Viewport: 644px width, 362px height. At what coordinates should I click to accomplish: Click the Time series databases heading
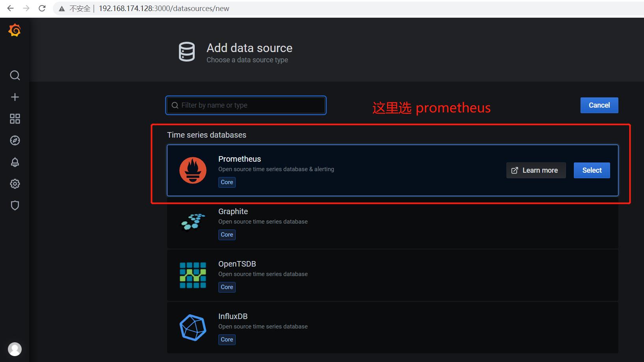(x=207, y=135)
